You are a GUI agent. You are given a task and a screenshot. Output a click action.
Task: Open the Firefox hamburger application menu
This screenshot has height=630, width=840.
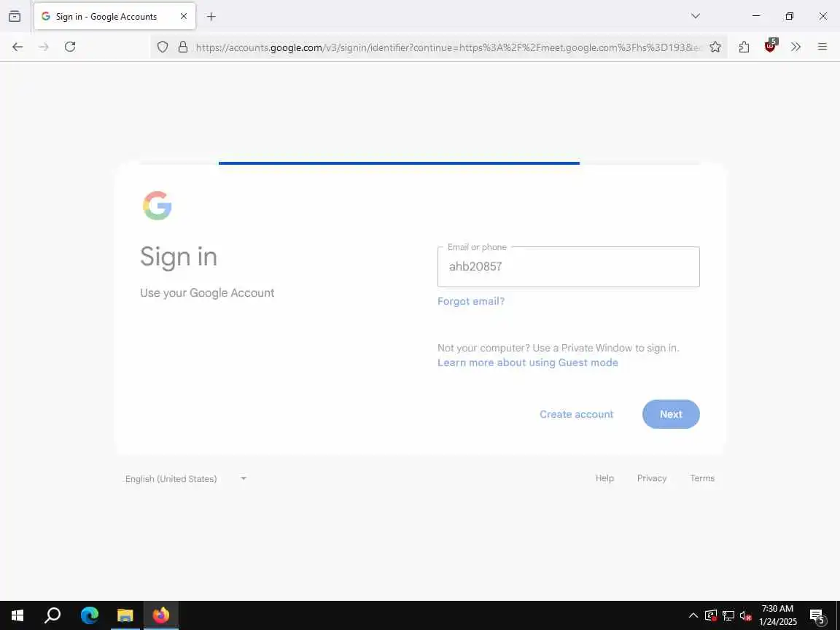click(822, 47)
